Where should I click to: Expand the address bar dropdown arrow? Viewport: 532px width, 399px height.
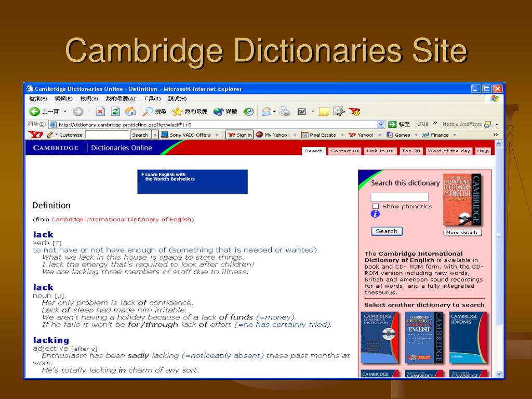click(381, 124)
